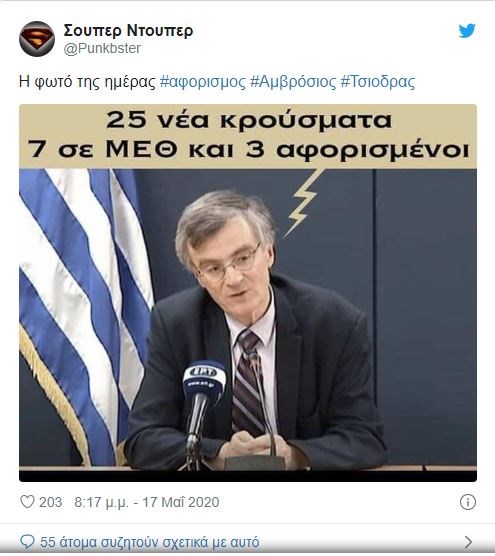Open the Twitter bird logo link
This screenshot has height=556, width=495.
coord(467,31)
